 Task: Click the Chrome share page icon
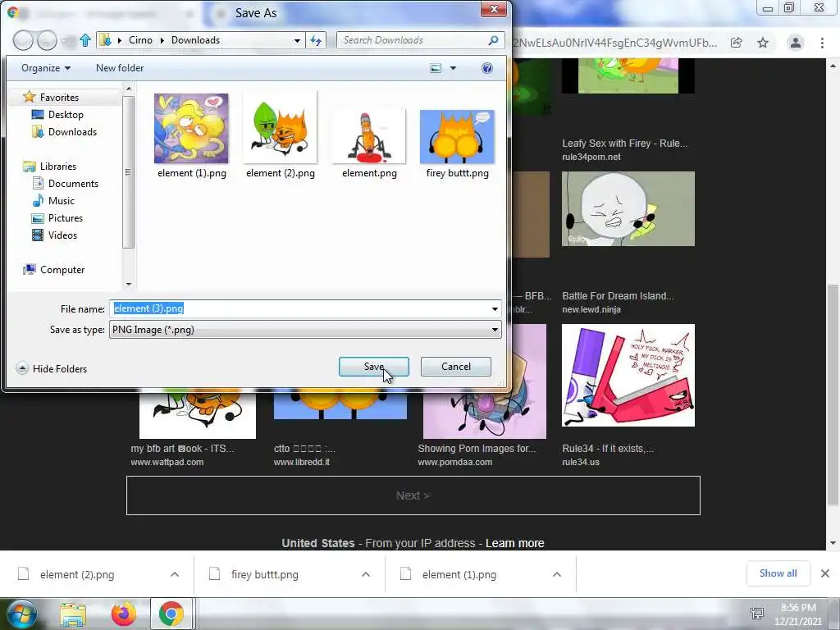(x=737, y=43)
